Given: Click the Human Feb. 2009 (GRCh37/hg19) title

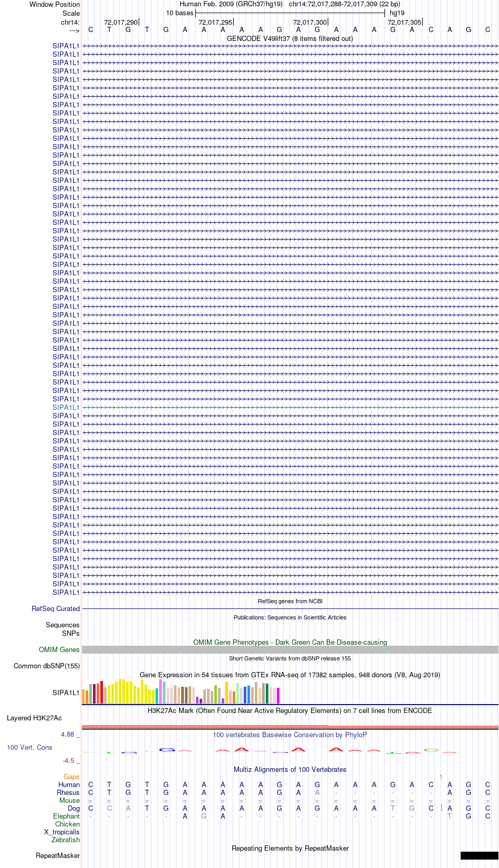Looking at the screenshot, I should tap(231, 4).
